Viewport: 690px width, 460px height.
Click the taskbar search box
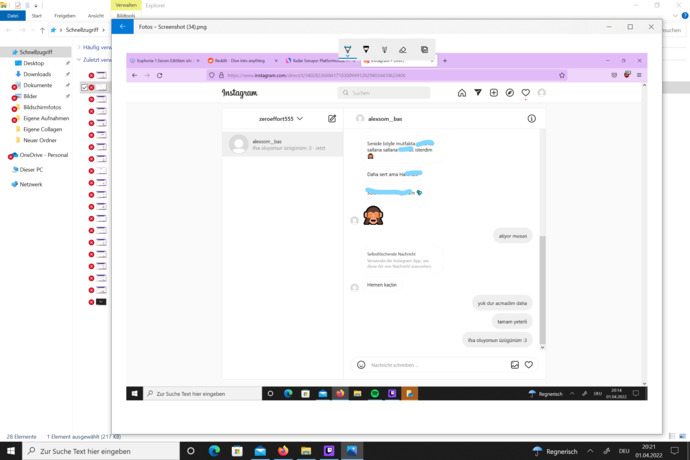pos(101,451)
